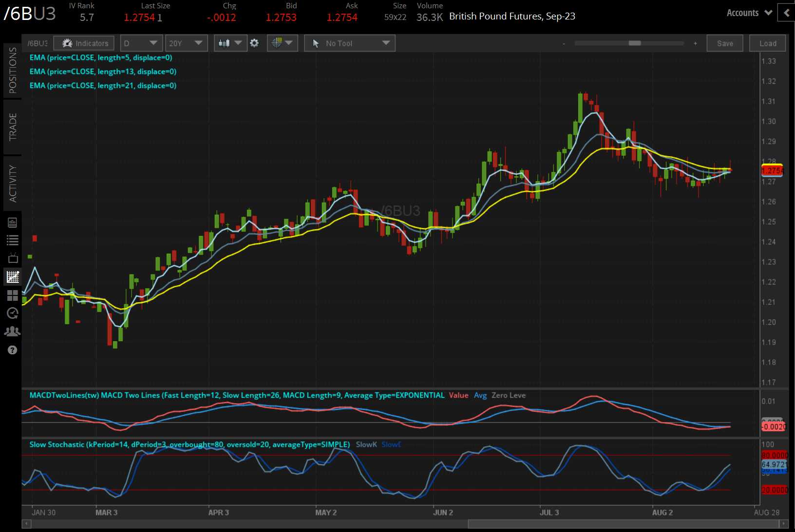Click the chart zoom slider handle
Viewport: 795px width, 532px height.
tap(634, 43)
